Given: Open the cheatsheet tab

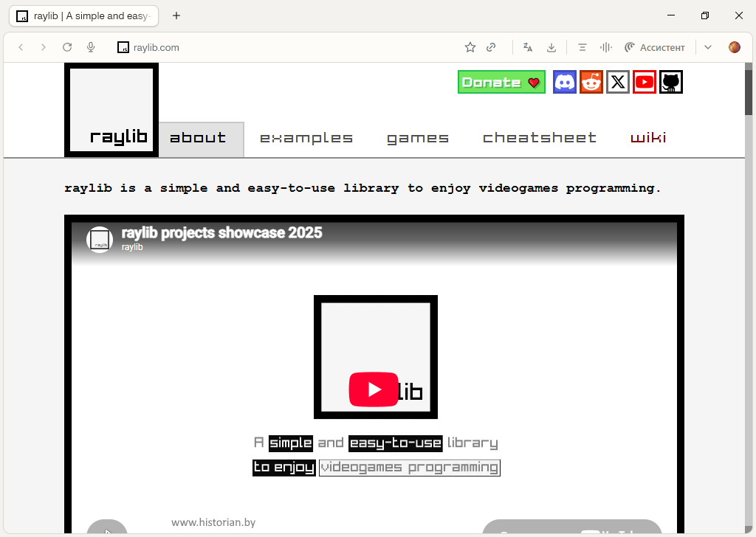Looking at the screenshot, I should coord(540,138).
